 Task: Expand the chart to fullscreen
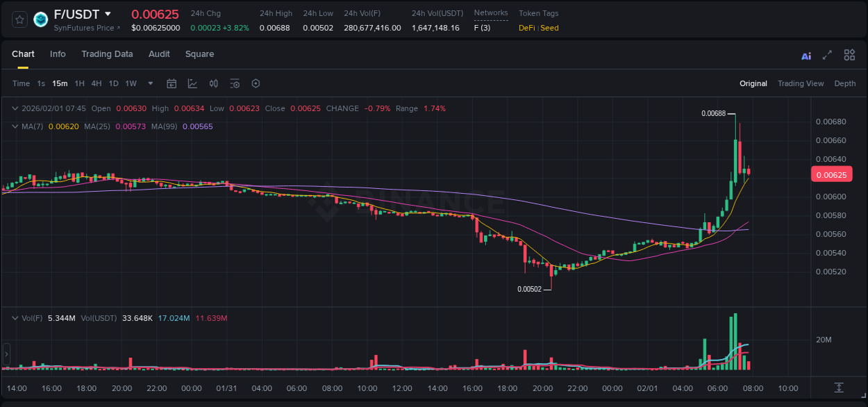pos(827,54)
